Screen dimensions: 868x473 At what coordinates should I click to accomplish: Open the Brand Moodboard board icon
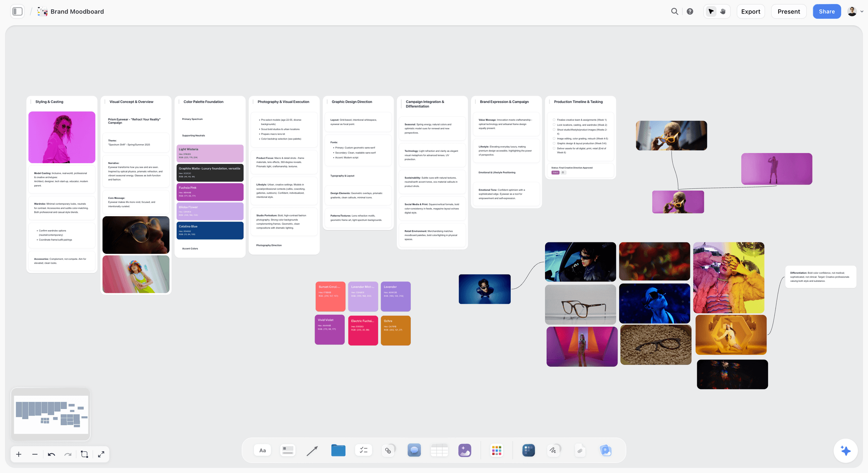point(42,11)
